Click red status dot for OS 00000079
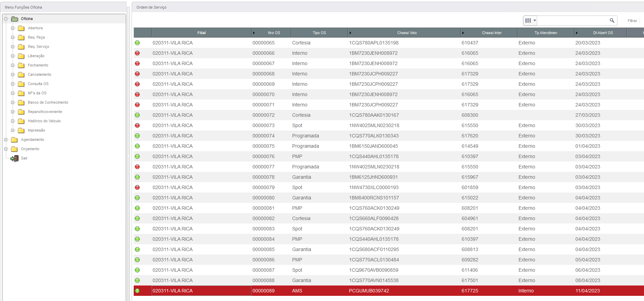Viewport: 644px width, 301px height. pyautogui.click(x=137, y=188)
